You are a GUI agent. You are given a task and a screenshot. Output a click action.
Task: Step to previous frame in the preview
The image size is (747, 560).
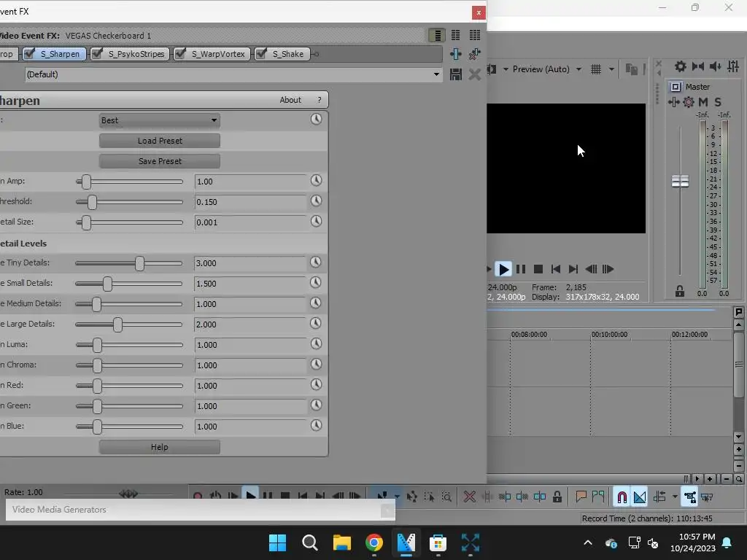point(591,270)
